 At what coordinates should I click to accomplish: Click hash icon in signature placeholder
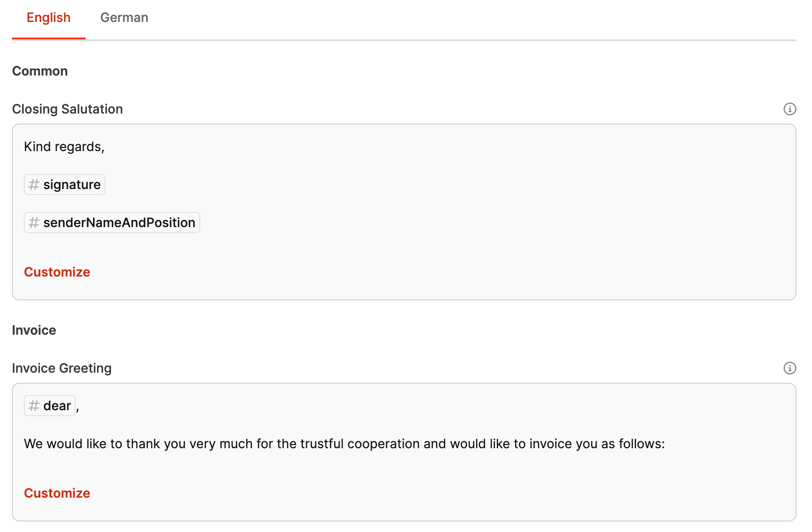point(34,185)
